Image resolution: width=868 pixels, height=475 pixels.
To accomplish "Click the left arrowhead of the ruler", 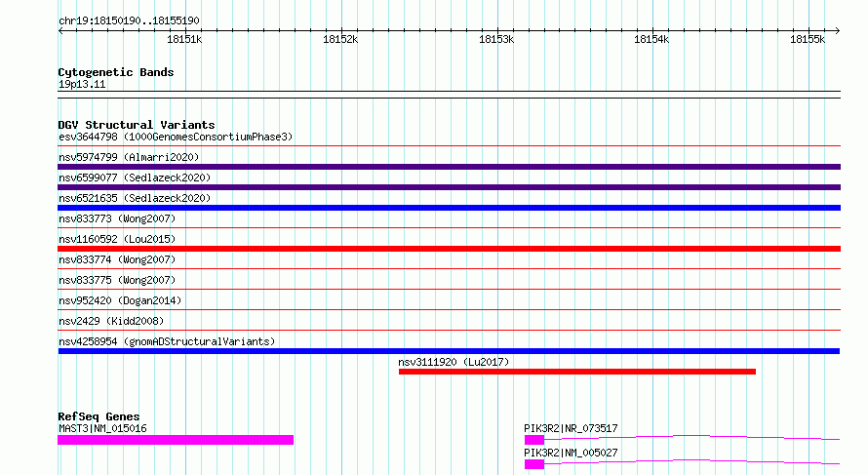I will pyautogui.click(x=60, y=30).
